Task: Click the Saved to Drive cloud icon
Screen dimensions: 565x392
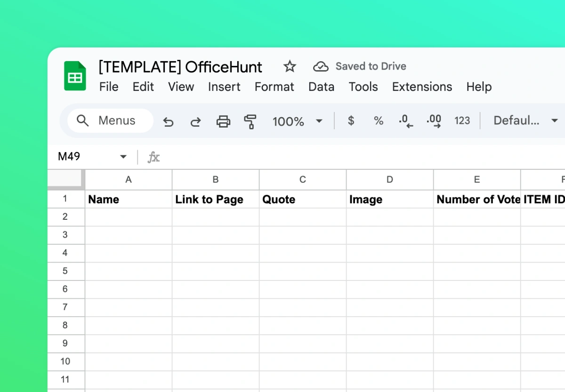Action: coord(321,66)
